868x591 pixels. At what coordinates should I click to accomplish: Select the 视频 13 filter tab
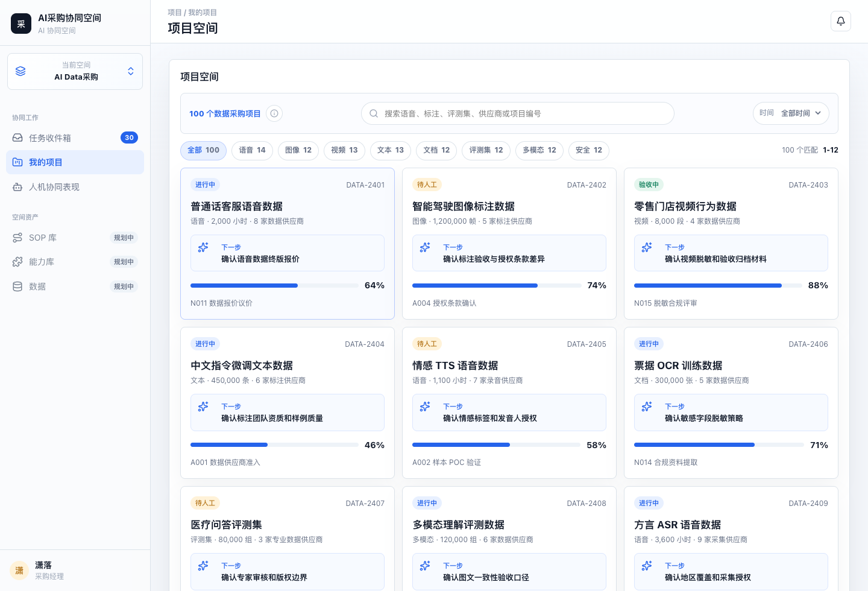click(x=344, y=150)
